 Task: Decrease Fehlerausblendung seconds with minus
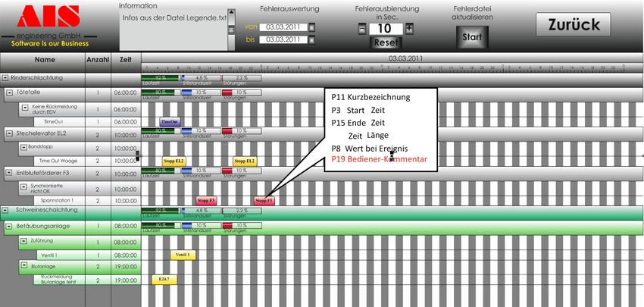coord(362,29)
